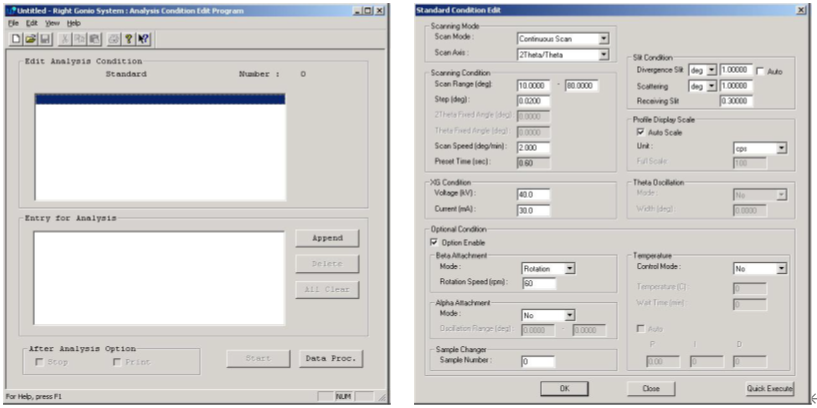
Task: Open the File menu
Action: pyautogui.click(x=13, y=22)
